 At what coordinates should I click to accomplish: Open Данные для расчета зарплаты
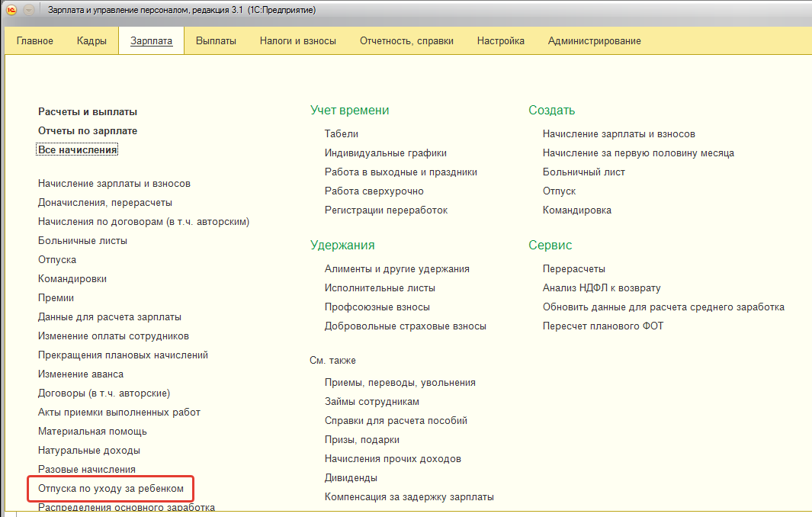[109, 317]
